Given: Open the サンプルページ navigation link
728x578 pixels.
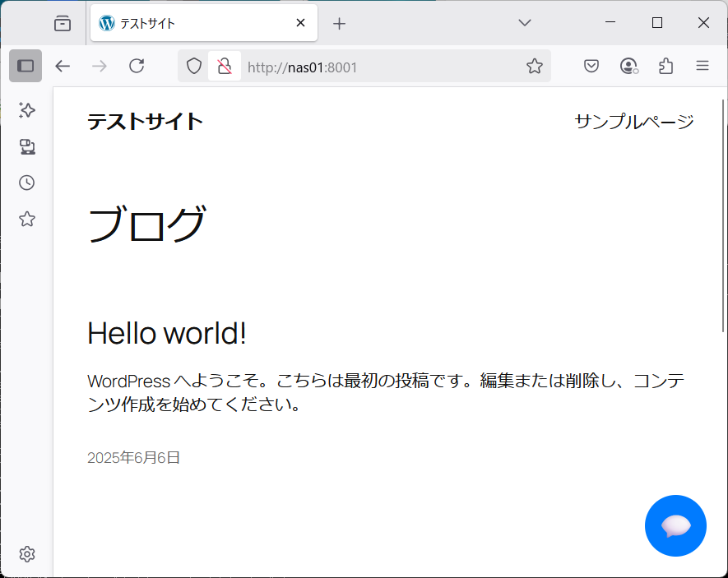Looking at the screenshot, I should pyautogui.click(x=634, y=122).
